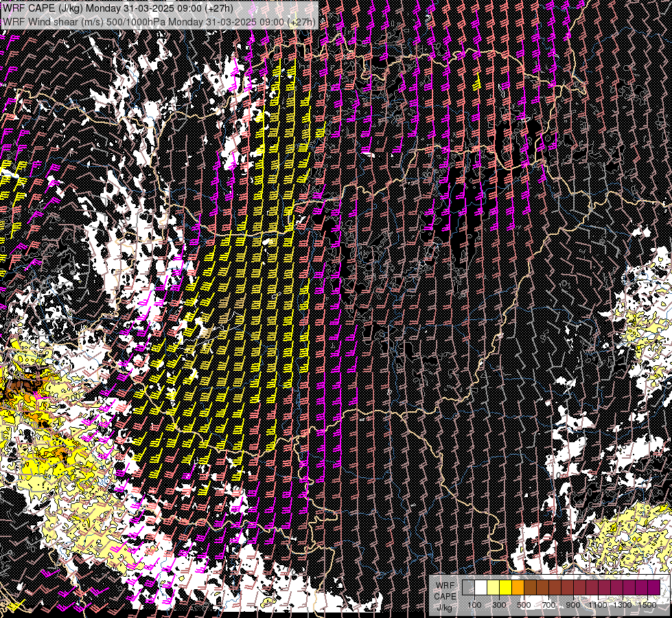The width and height of the screenshot is (672, 618).
Task: Click the 1500 legend label
Action: pyautogui.click(x=647, y=605)
